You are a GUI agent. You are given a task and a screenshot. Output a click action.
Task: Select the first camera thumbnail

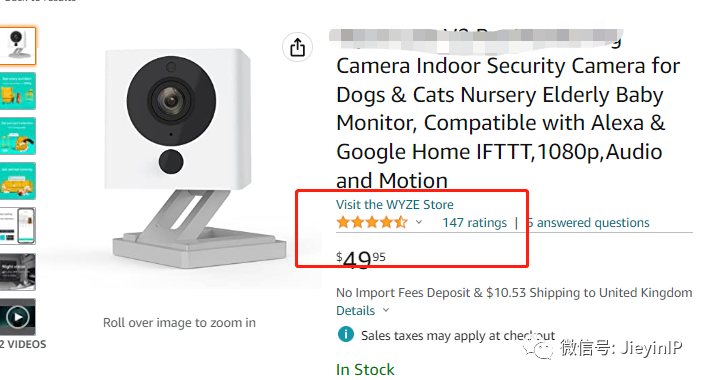pos(18,45)
